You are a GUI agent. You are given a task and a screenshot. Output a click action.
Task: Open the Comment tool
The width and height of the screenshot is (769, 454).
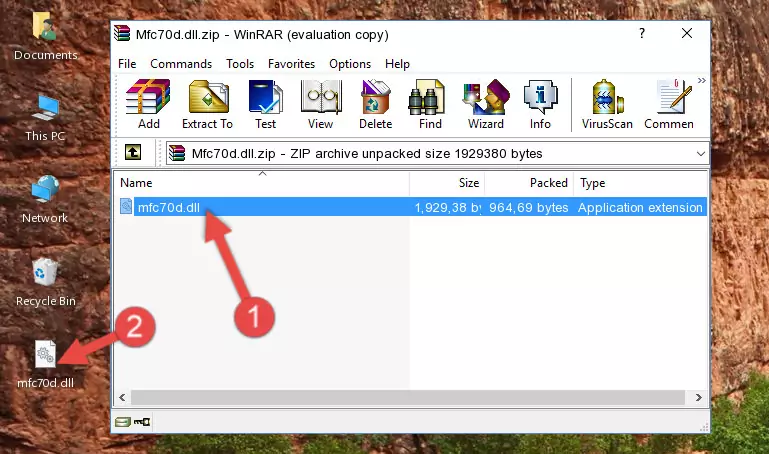pos(669,104)
